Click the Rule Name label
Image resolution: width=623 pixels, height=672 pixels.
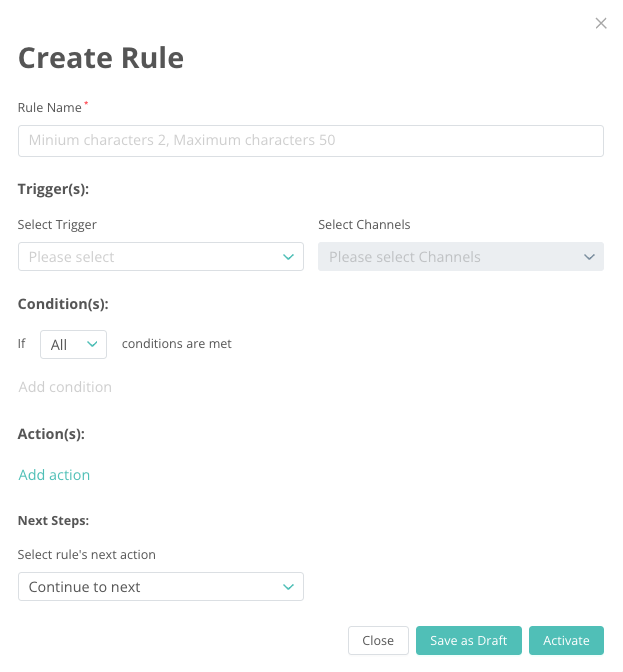pyautogui.click(x=49, y=108)
